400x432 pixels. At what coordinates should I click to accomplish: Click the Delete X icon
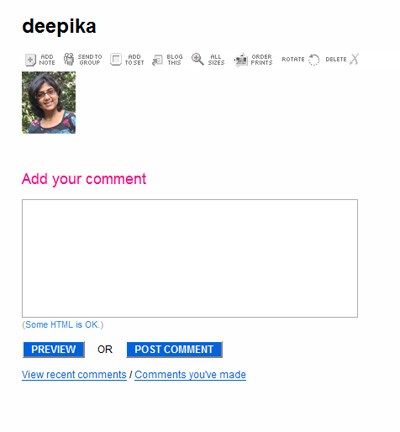[x=354, y=59]
